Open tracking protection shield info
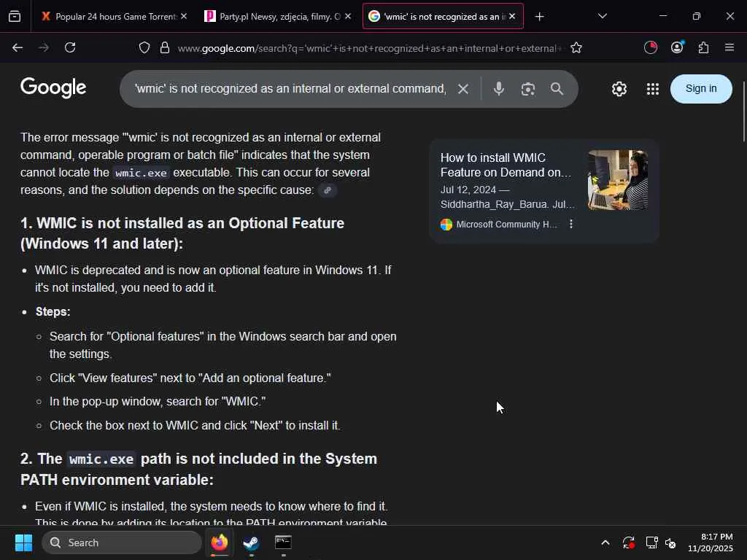Image resolution: width=747 pixels, height=560 pixels. (x=144, y=47)
